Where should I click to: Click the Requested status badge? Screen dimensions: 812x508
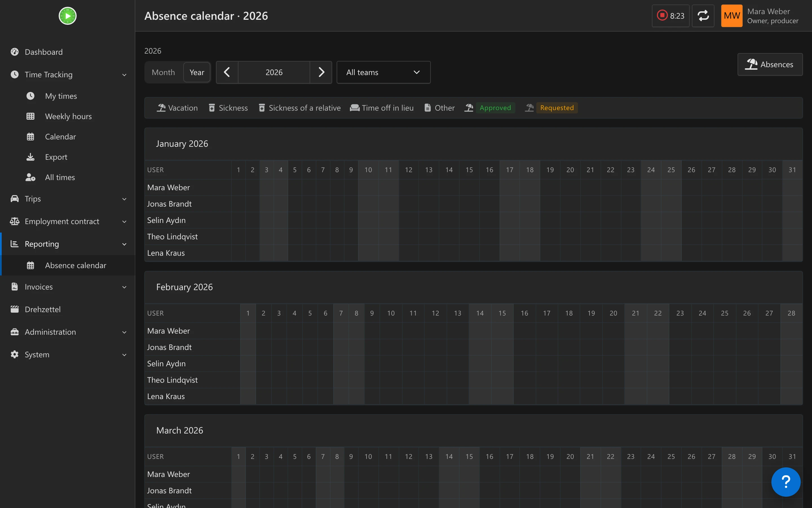click(x=557, y=108)
